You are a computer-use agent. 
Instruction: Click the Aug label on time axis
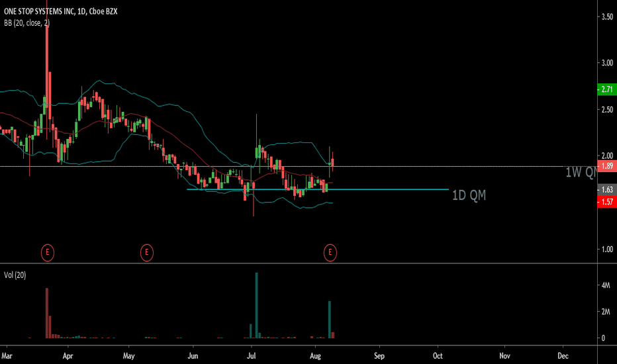tap(315, 356)
